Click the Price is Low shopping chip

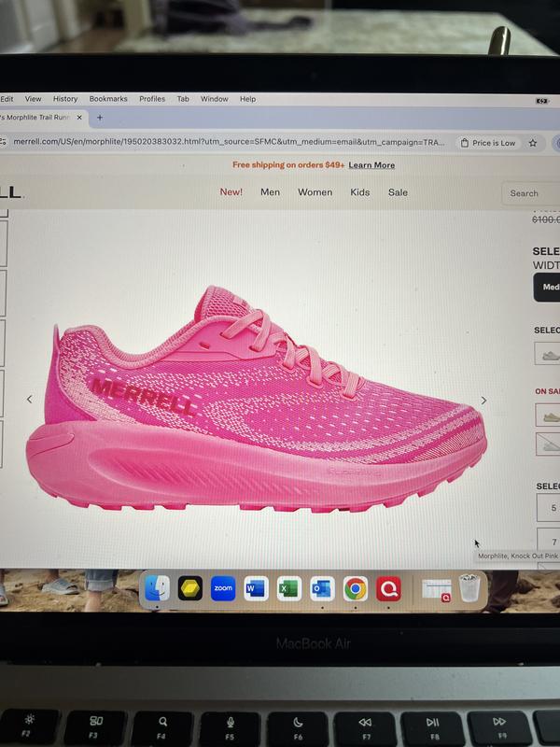click(488, 143)
